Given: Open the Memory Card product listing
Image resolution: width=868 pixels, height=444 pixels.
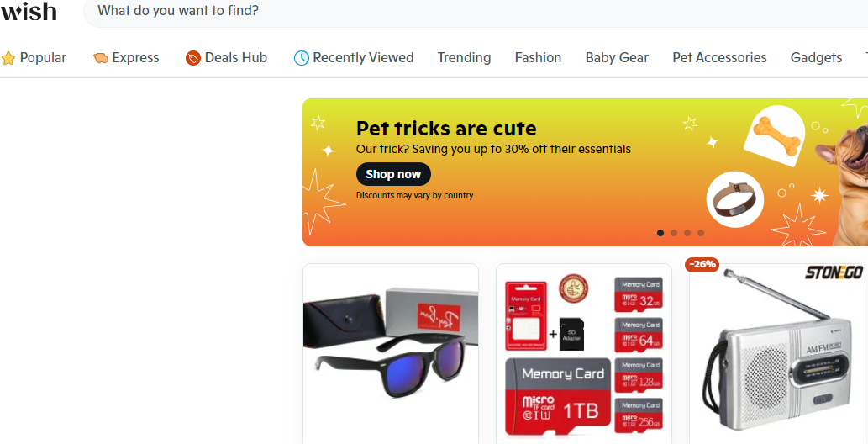Looking at the screenshot, I should tap(584, 354).
